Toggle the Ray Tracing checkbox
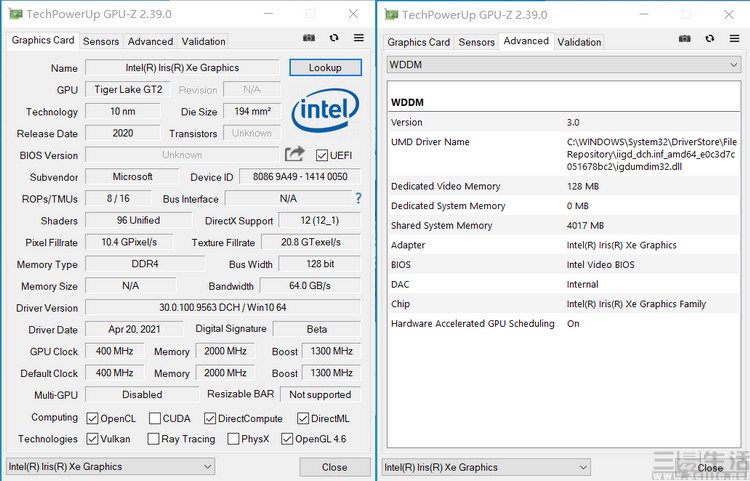The width and height of the screenshot is (750, 481). 153,438
